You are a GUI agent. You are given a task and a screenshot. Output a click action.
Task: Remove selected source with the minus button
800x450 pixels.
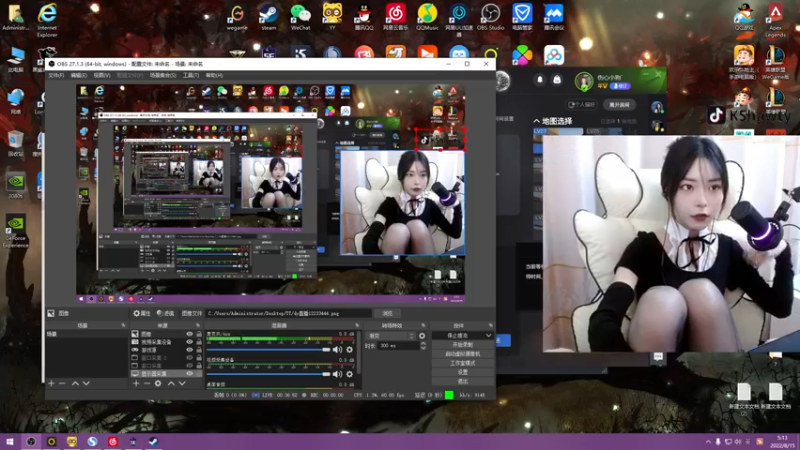147,383
